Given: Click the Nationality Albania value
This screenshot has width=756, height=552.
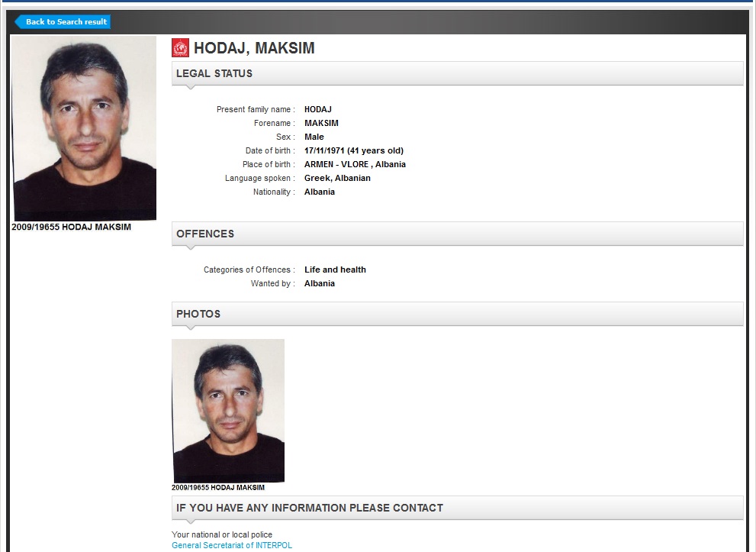Looking at the screenshot, I should click(320, 192).
